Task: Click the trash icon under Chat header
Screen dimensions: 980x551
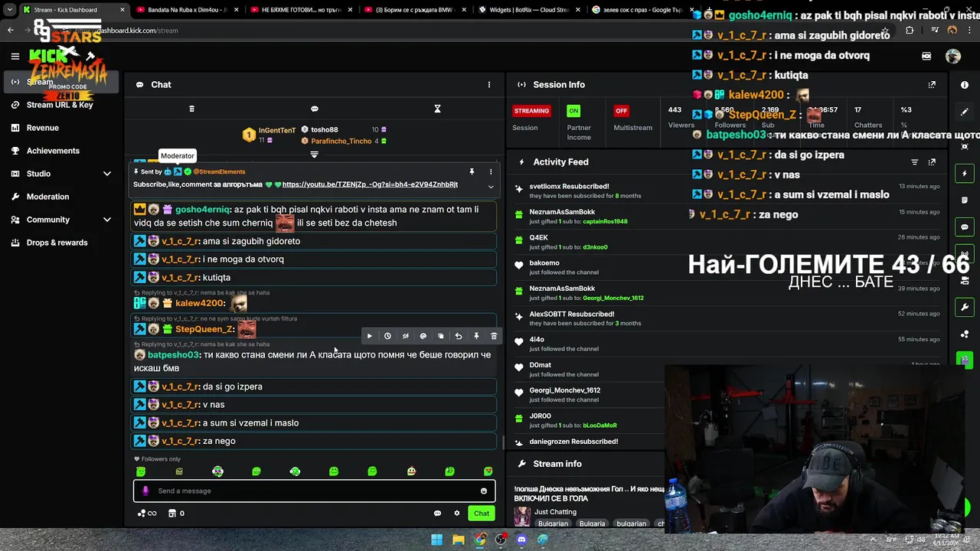Action: (191, 109)
